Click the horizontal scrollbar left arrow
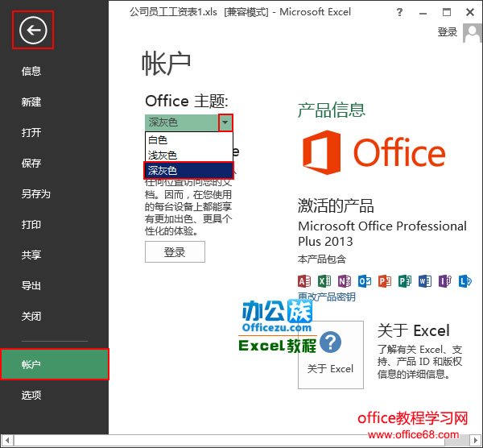This screenshot has width=483, height=448. (x=7, y=440)
